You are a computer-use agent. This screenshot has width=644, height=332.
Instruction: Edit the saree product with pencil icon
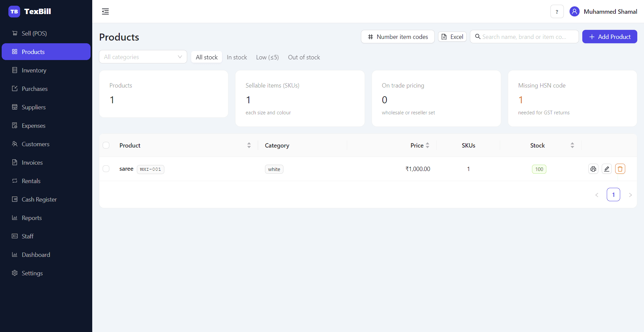click(606, 169)
